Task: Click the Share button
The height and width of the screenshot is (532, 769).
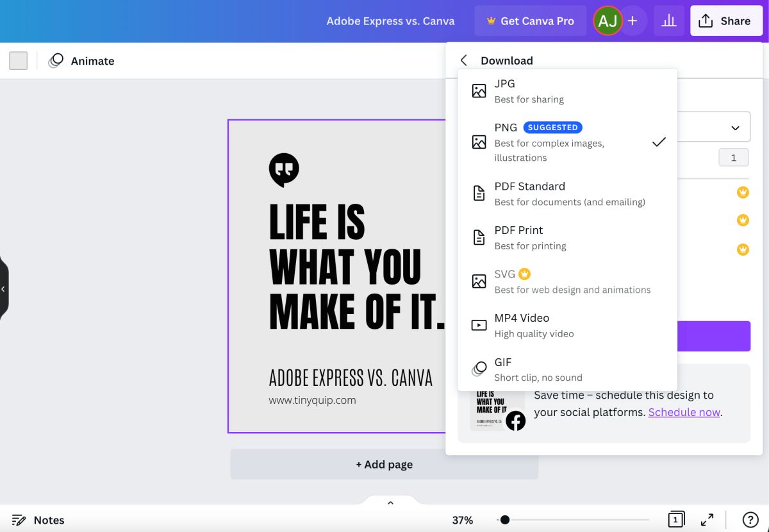Action: point(726,21)
